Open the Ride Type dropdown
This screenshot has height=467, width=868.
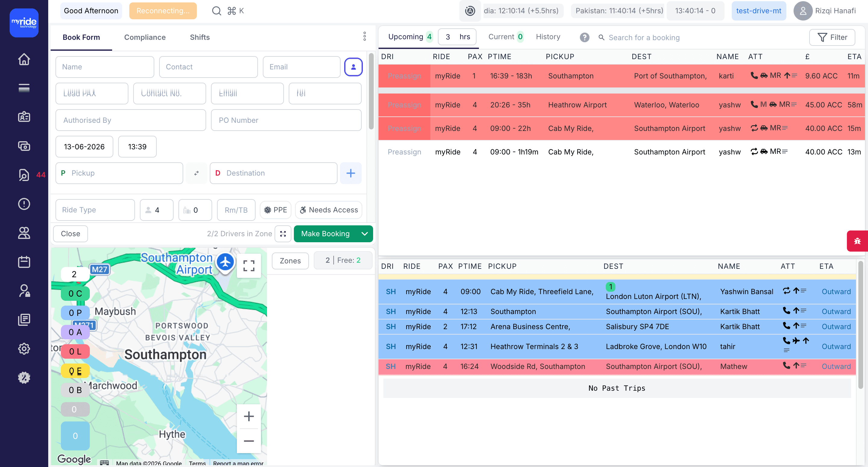[x=95, y=210]
